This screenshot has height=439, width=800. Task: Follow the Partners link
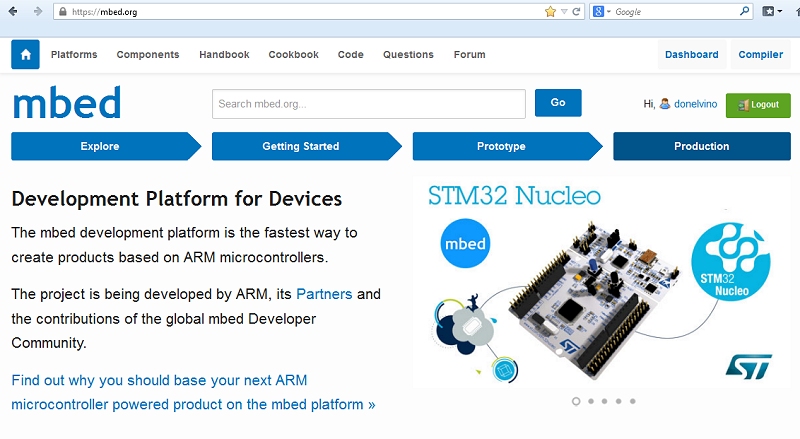point(324,294)
